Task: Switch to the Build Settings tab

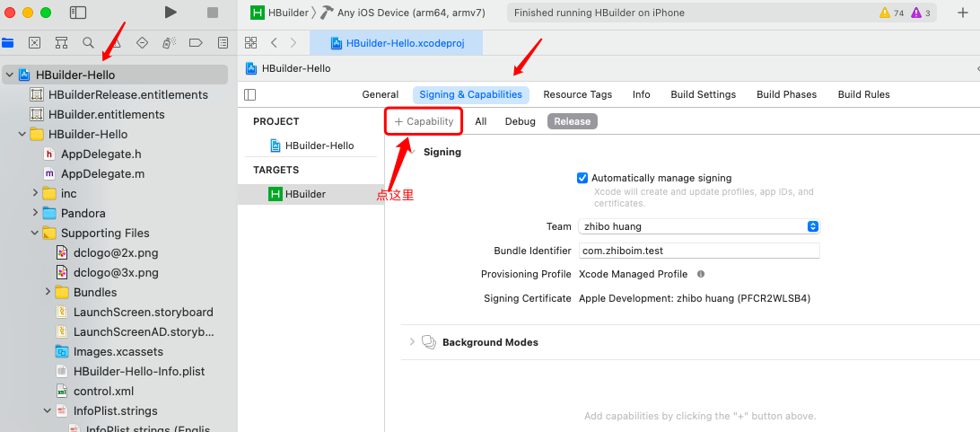Action: click(703, 94)
